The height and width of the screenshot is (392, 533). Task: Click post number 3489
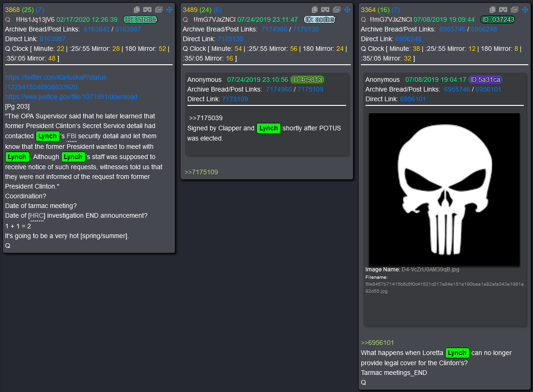click(x=190, y=10)
